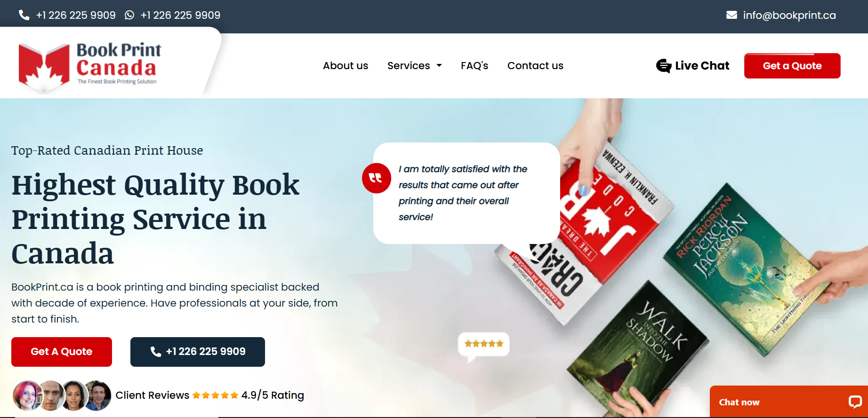Viewport: 868px width, 418px height.
Task: Click the chat bubble icon in Chat now widget
Action: (x=855, y=402)
